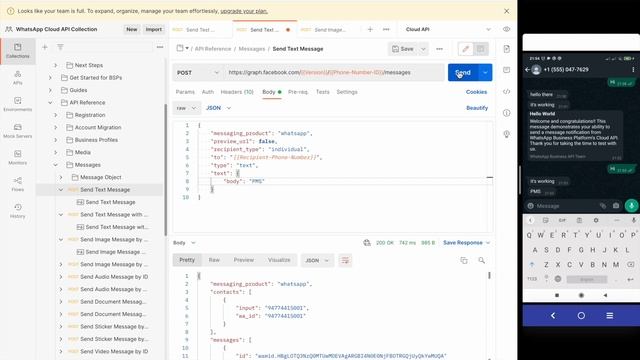
Task: Open a new request tab with plus icon
Action: 370,29
